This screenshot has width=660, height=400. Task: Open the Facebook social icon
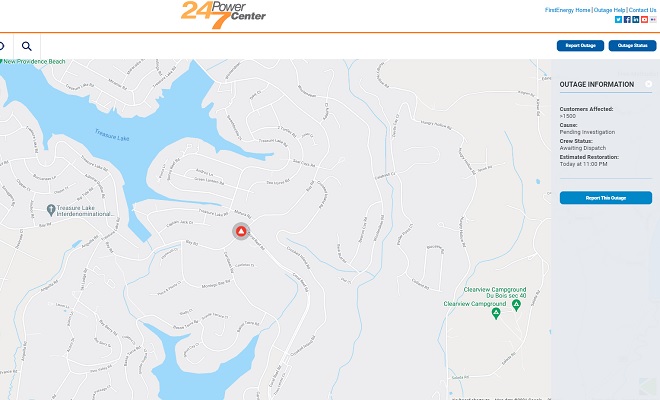(627, 19)
